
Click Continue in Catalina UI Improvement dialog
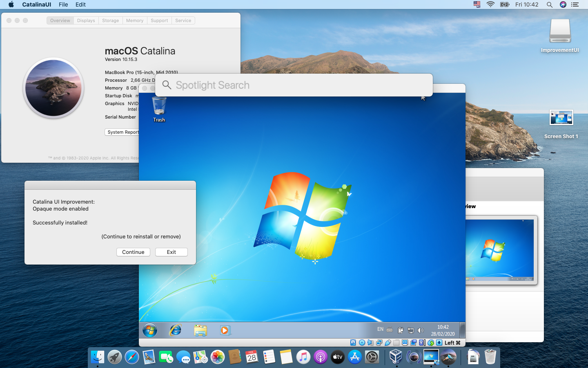pyautogui.click(x=133, y=252)
